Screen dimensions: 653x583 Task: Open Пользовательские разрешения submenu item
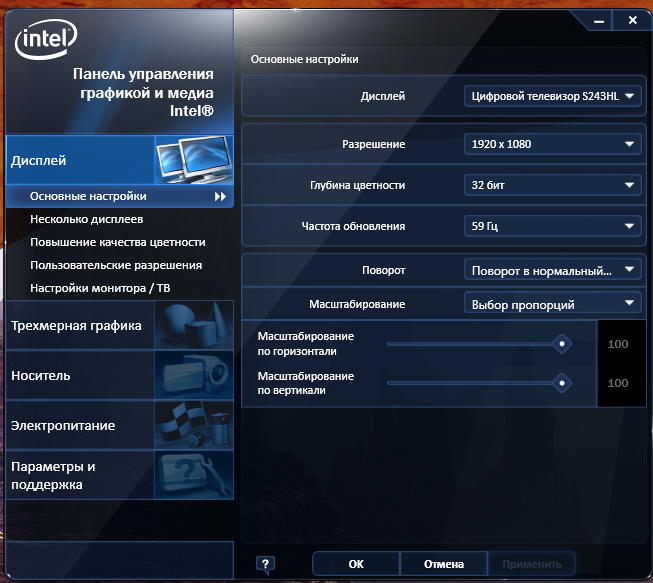[116, 265]
